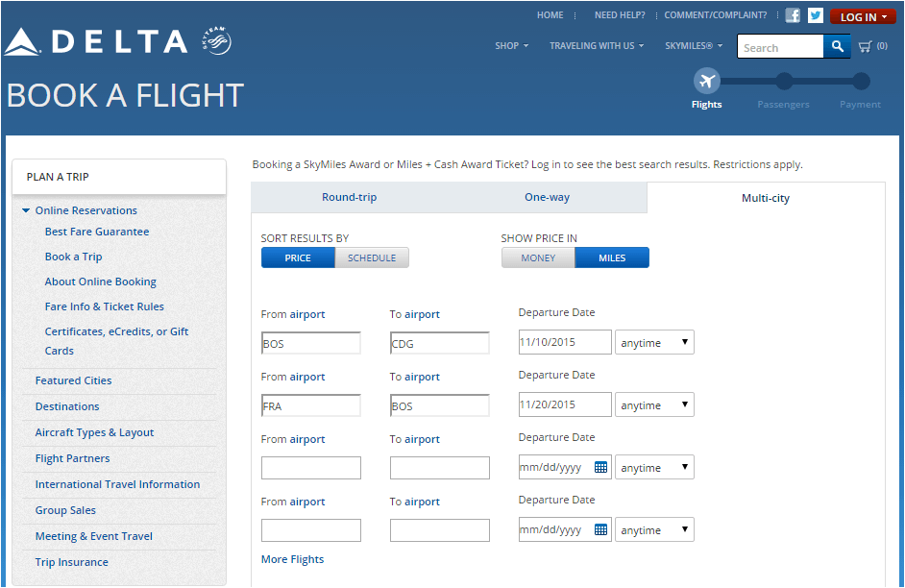
Task: Open Trip Insurance link
Action: click(x=71, y=562)
